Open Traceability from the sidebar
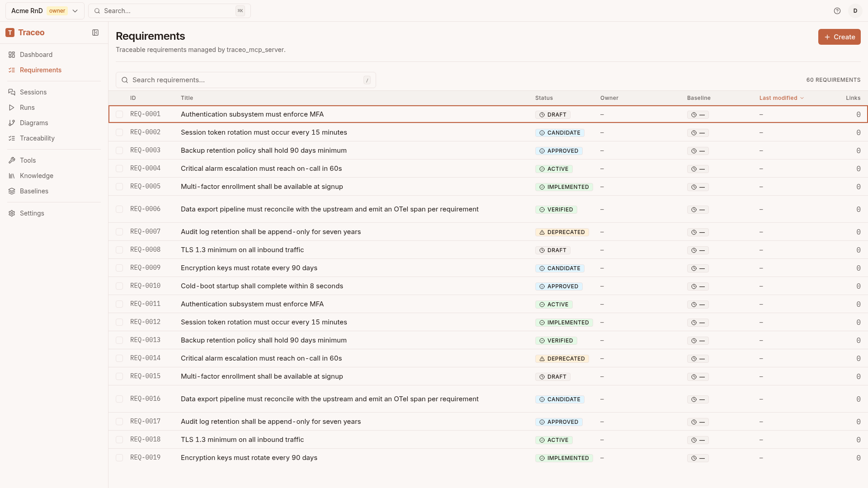 [x=54, y=138]
